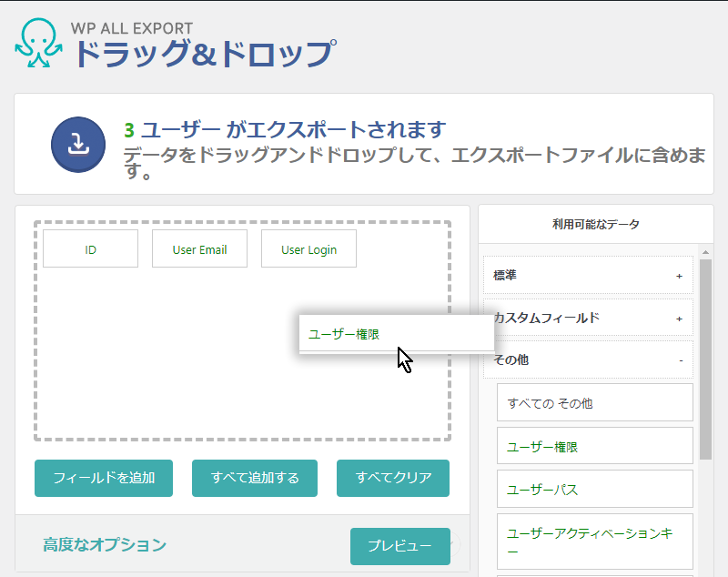Select the ユーザーアクティベーションキー item
This screenshot has height=577, width=728.
coord(595,542)
